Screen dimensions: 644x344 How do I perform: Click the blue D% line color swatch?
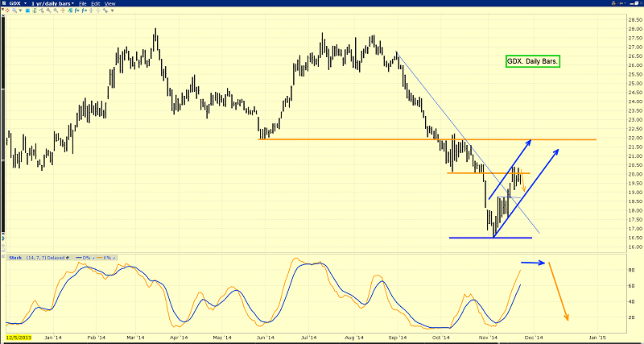pos(79,258)
